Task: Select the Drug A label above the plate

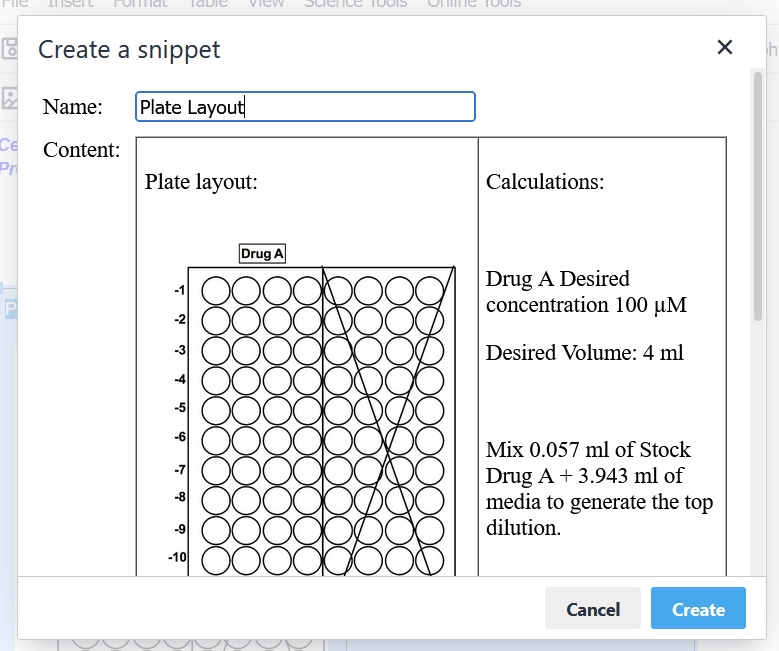Action: pos(262,254)
